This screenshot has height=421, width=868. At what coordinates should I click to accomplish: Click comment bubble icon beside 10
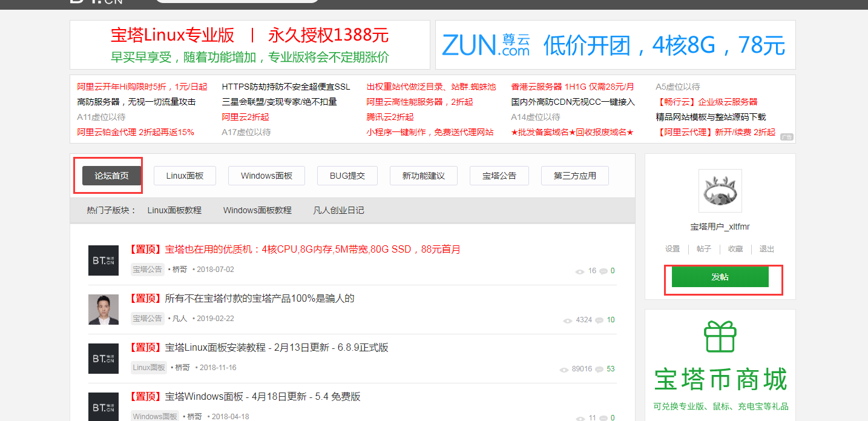click(599, 320)
